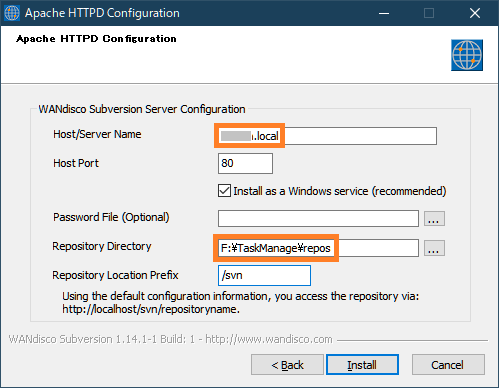This screenshot has width=499, height=388.
Task: Click the Host Port field showing 80
Action: tap(245, 163)
